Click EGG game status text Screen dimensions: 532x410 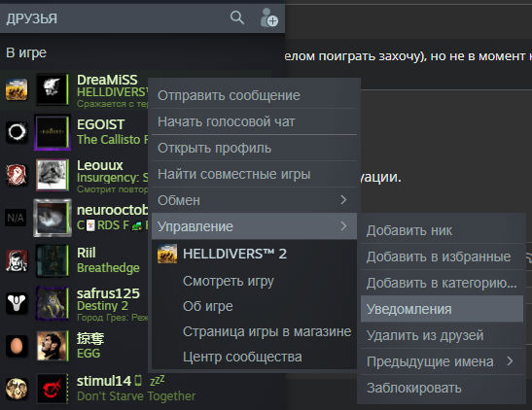89,354
